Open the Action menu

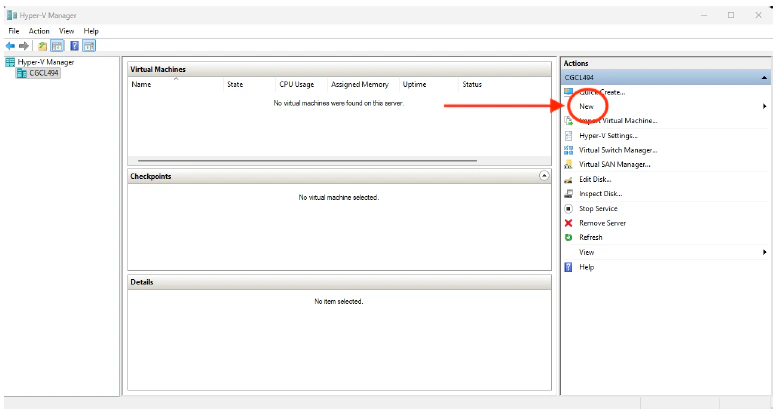coord(39,31)
